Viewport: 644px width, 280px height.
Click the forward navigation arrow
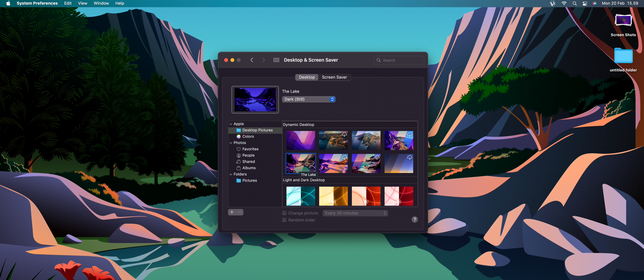click(x=263, y=60)
